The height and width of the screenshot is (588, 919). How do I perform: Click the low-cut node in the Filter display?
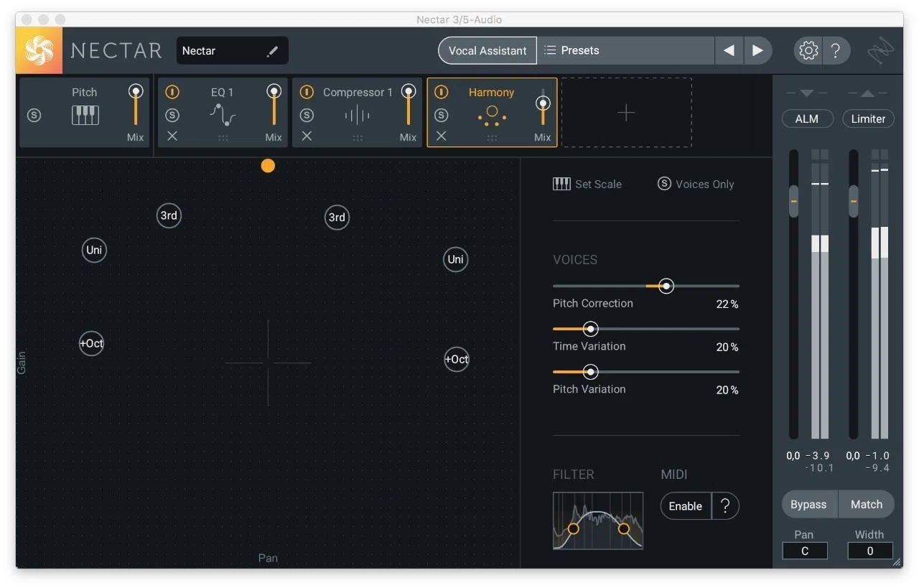(x=573, y=528)
